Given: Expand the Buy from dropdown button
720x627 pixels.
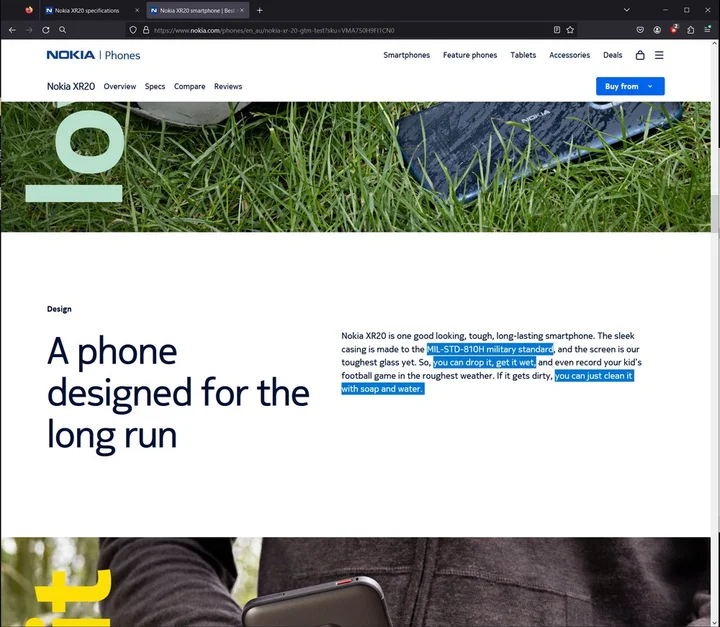Looking at the screenshot, I should [x=630, y=86].
